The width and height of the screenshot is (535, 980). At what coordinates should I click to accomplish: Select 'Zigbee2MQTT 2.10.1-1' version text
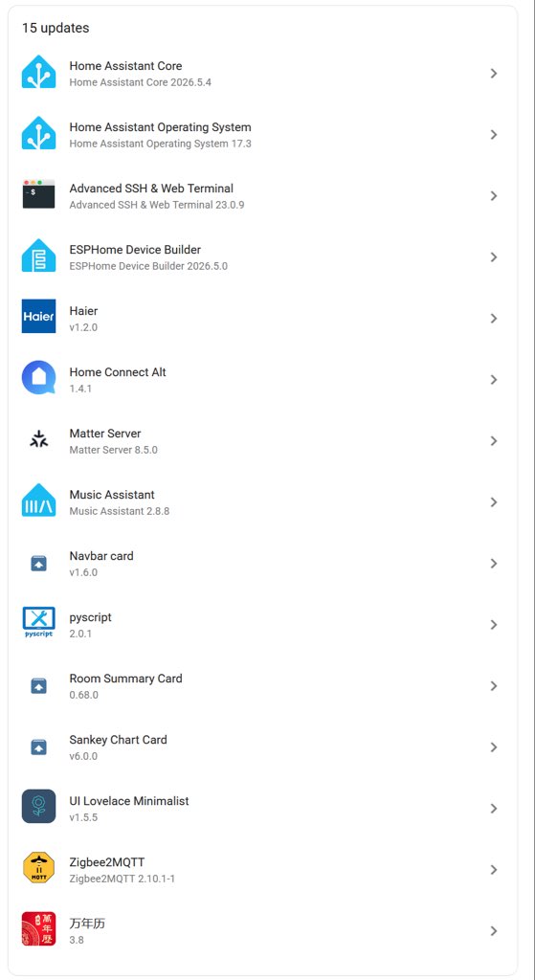[x=122, y=879]
